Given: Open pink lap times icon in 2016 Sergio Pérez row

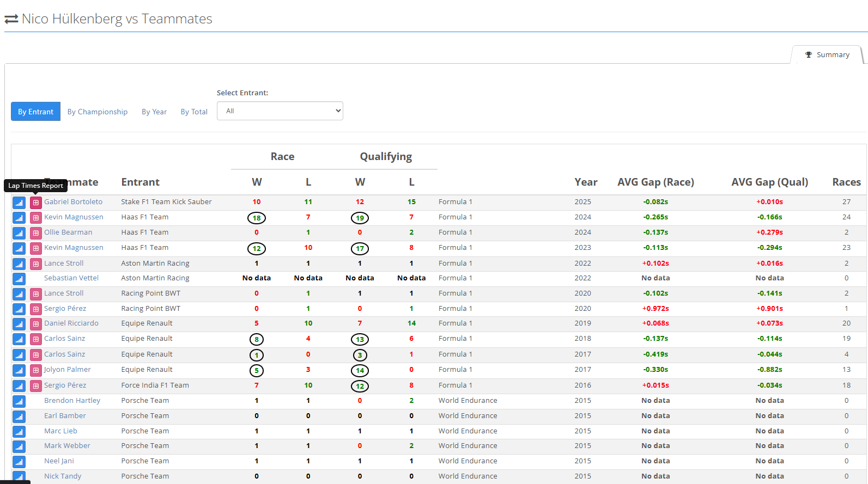Looking at the screenshot, I should [x=35, y=386].
